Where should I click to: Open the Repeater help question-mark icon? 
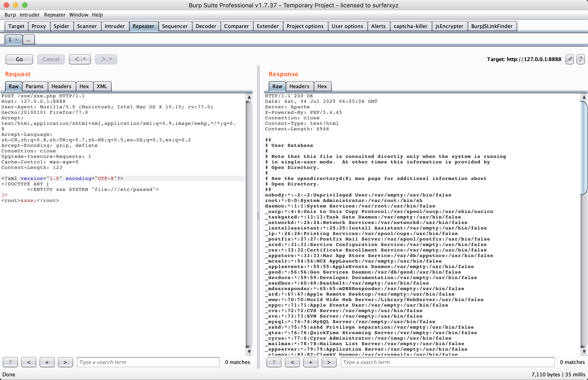(580, 59)
